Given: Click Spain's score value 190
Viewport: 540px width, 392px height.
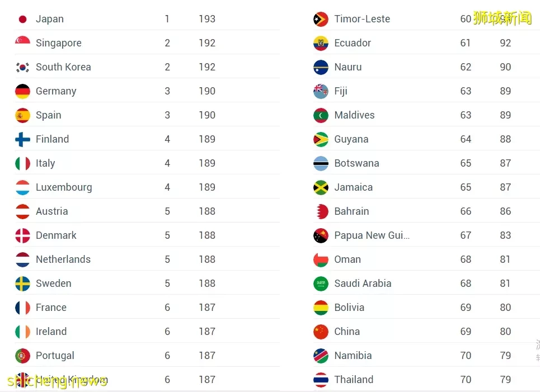Looking at the screenshot, I should [207, 115].
